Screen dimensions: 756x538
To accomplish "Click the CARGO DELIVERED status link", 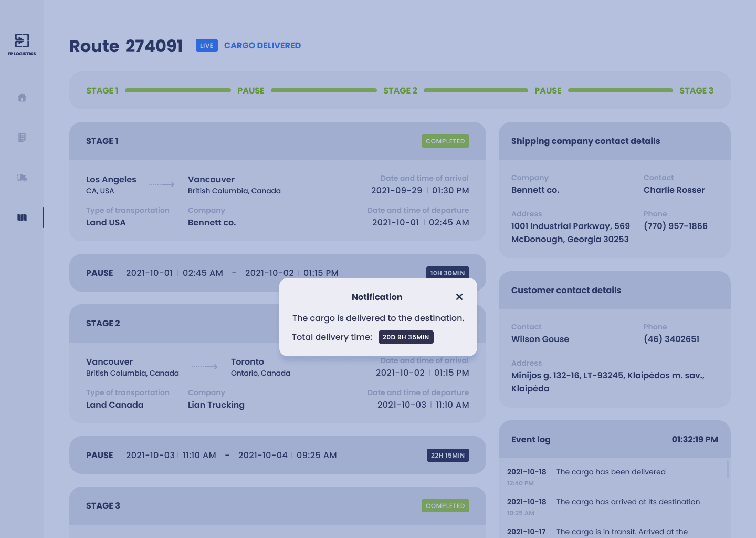I will [262, 46].
